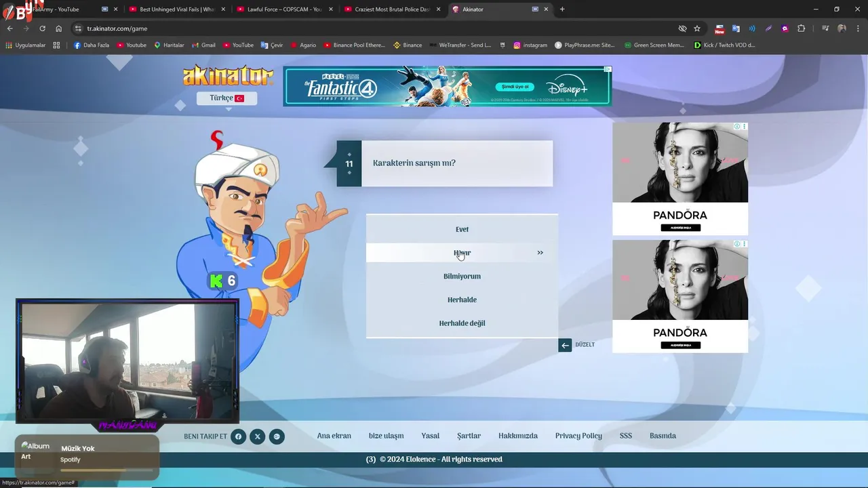Answer Herhalde değil to the question
Image resolution: width=868 pixels, height=488 pixels.
(x=462, y=323)
